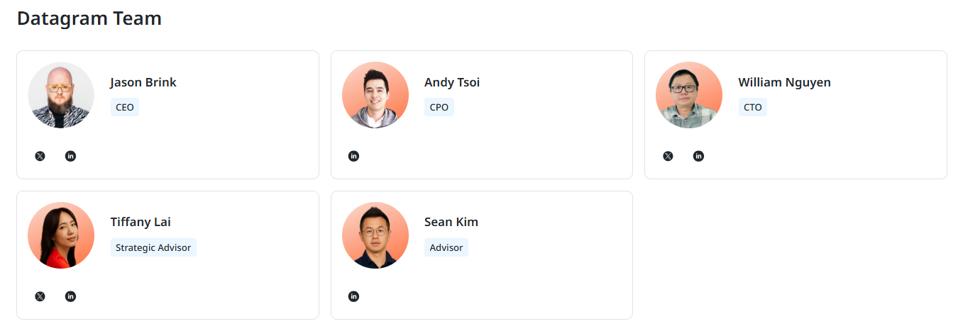Open William Nguyen's LinkedIn icon
The width and height of the screenshot is (980, 331).
[x=698, y=156]
